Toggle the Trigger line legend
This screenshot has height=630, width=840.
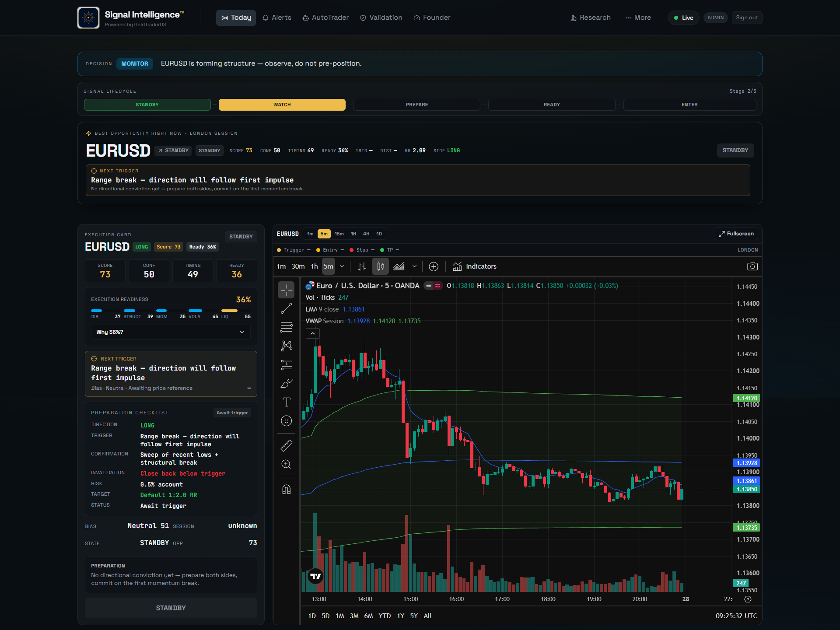click(294, 250)
